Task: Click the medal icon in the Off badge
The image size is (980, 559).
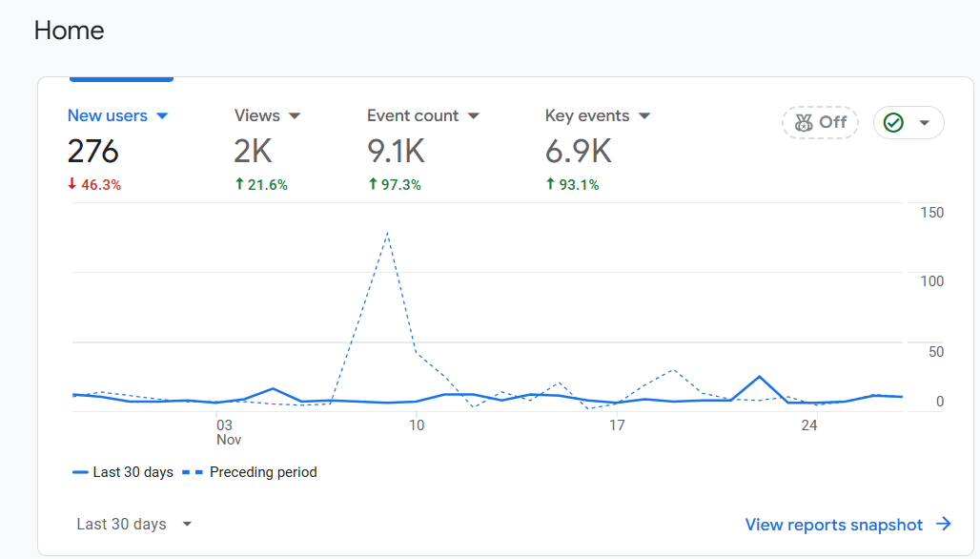Action: [803, 122]
